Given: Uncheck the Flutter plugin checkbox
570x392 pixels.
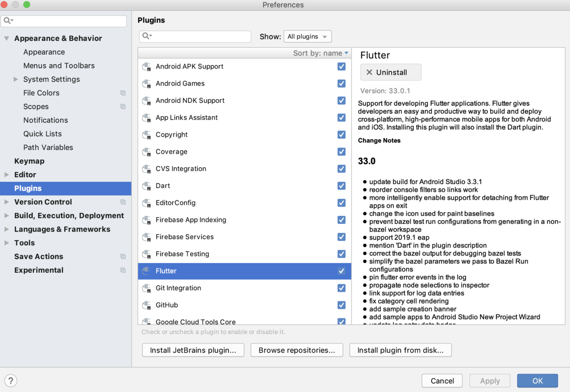Looking at the screenshot, I should tap(341, 271).
